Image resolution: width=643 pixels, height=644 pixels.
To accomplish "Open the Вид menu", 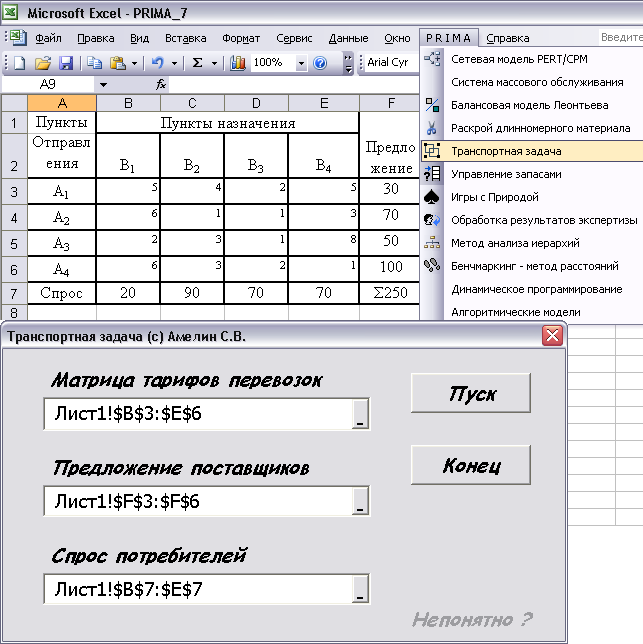I will pos(140,38).
